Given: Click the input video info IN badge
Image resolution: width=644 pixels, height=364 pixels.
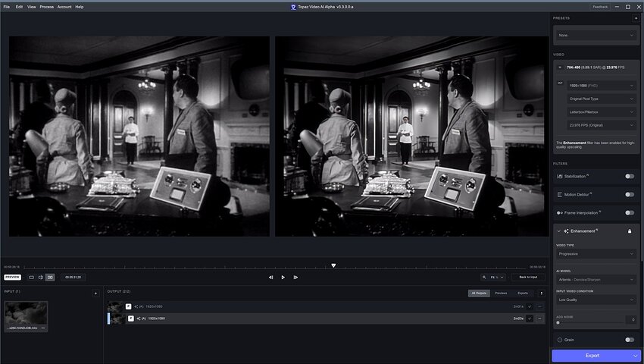Looking at the screenshot, I should click(x=560, y=67).
